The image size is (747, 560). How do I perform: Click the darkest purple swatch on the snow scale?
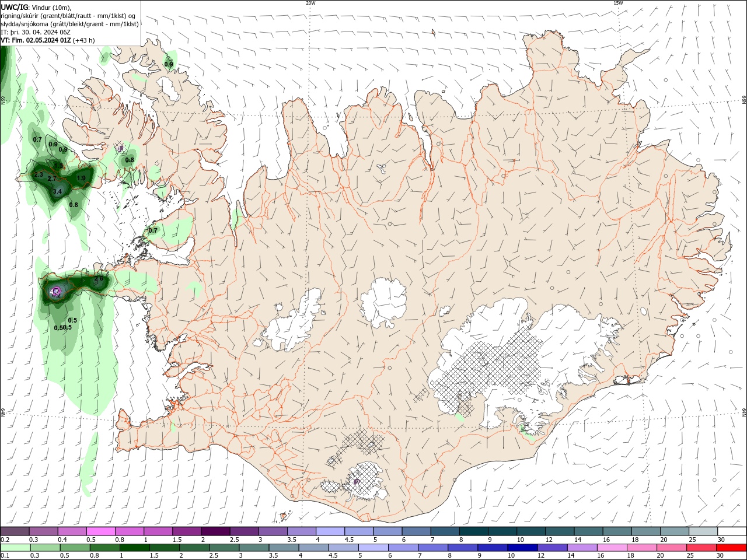tap(215, 531)
